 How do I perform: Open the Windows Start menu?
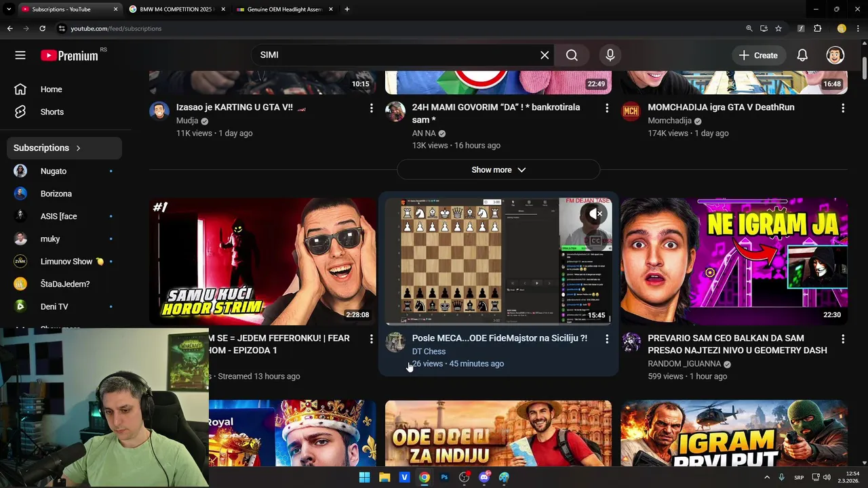(364, 477)
